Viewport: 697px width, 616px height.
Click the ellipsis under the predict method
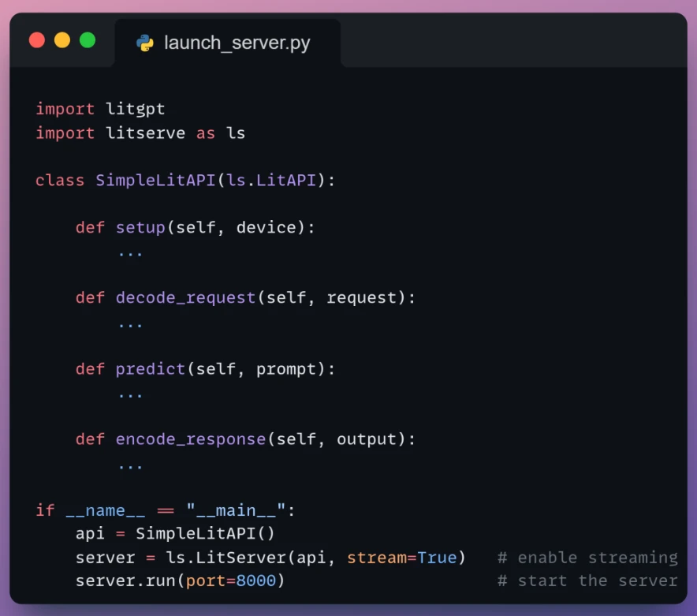coord(130,395)
